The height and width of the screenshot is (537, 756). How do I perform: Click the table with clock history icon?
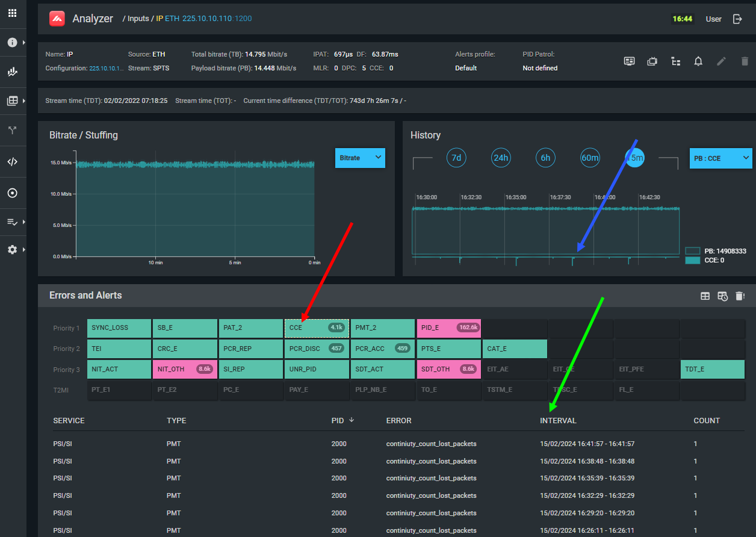click(x=722, y=296)
